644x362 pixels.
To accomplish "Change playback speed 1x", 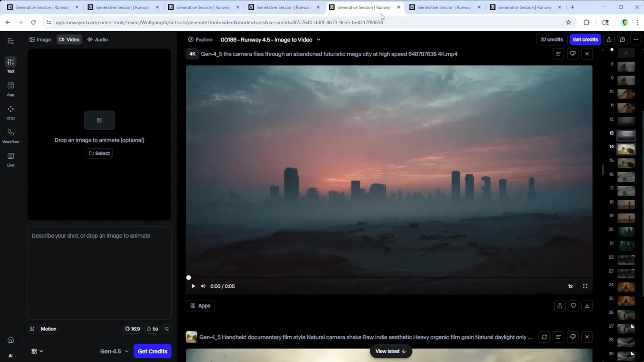I will pos(570,286).
